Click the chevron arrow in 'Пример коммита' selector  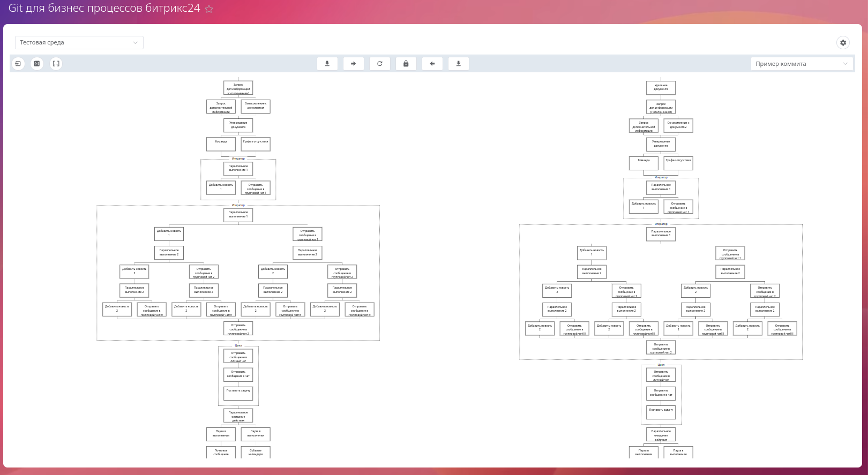845,64
